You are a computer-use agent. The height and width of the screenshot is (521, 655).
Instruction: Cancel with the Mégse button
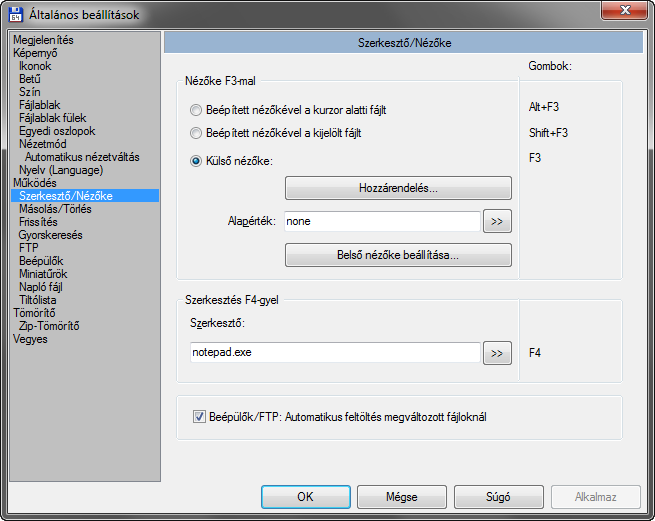tap(402, 497)
